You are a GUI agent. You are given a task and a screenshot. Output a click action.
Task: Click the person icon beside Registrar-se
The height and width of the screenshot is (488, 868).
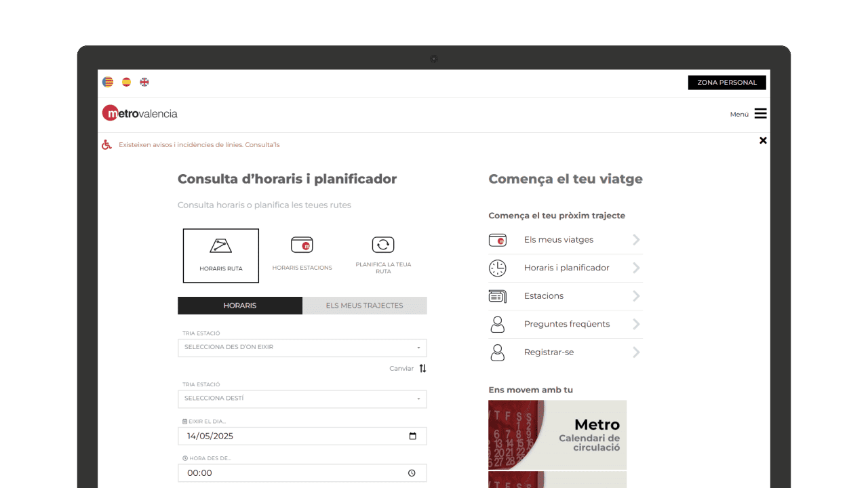(x=498, y=352)
